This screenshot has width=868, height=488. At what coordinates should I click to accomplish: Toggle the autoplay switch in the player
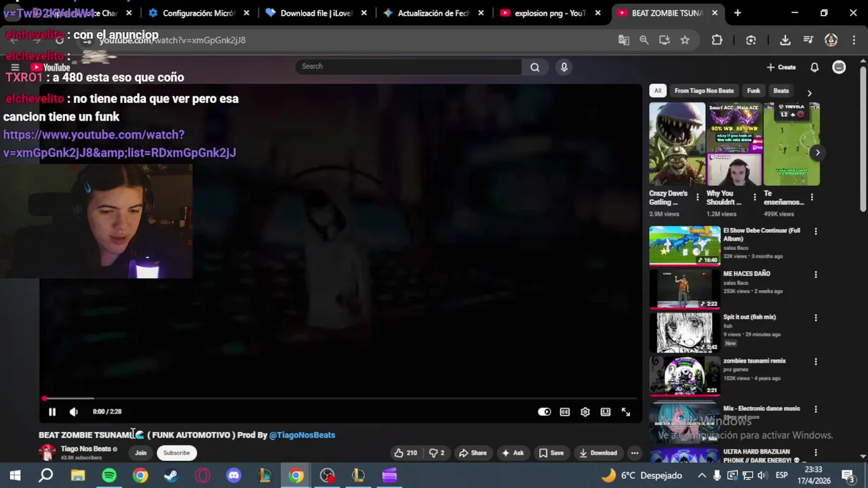click(x=544, y=411)
